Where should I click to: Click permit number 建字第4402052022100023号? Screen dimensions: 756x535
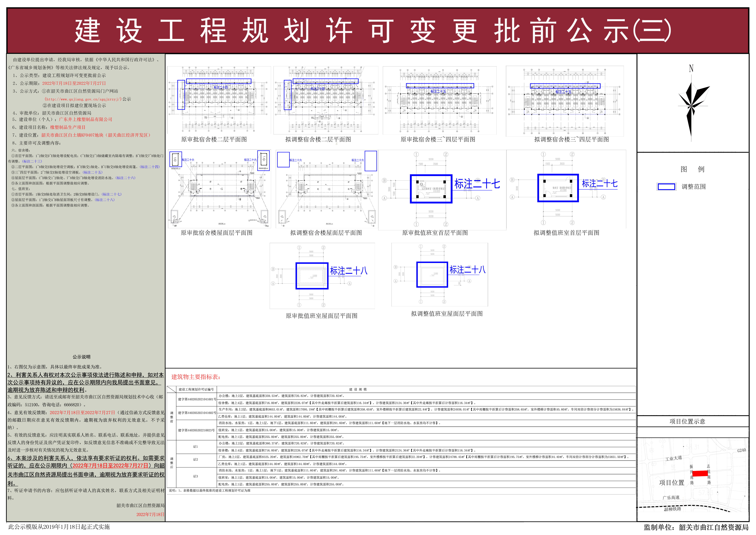click(196, 430)
